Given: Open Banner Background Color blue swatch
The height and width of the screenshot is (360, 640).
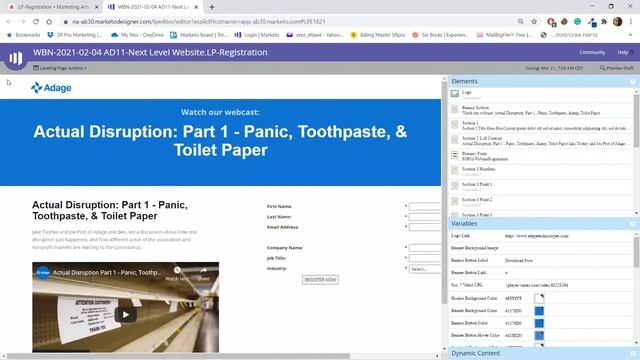Looking at the screenshot, I should pyautogui.click(x=539, y=311).
